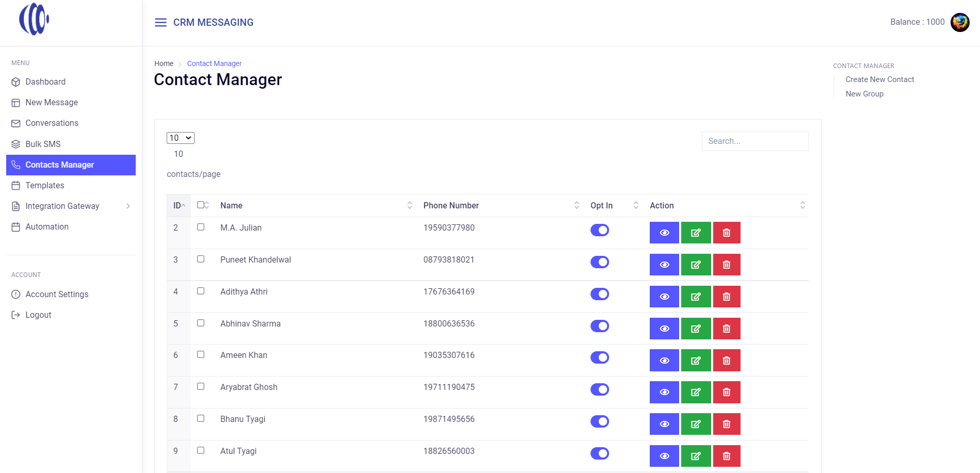980x473 pixels.
Task: Select Contacts Manager menu item
Action: 71,165
